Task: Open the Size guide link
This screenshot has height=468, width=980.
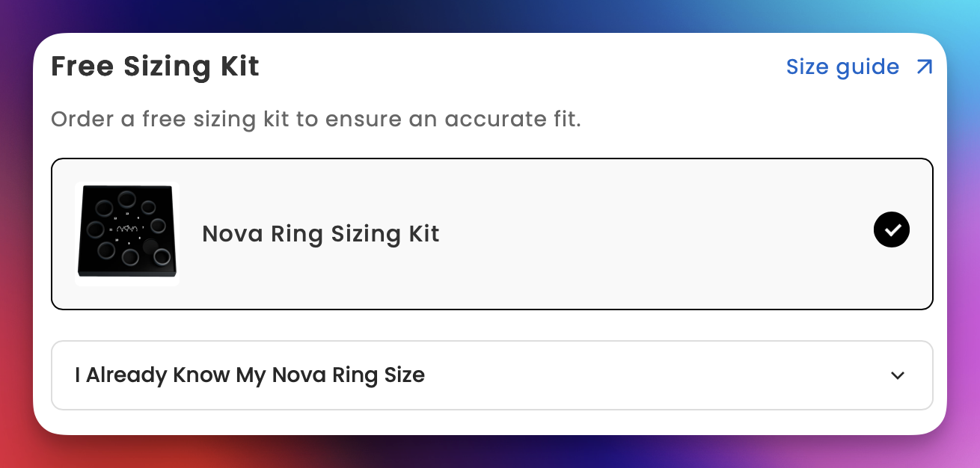Action: tap(860, 67)
